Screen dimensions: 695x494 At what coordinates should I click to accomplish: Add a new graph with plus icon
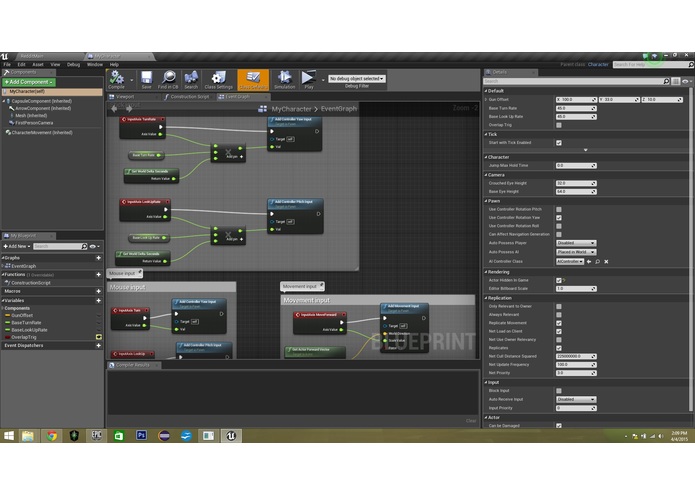pos(98,258)
